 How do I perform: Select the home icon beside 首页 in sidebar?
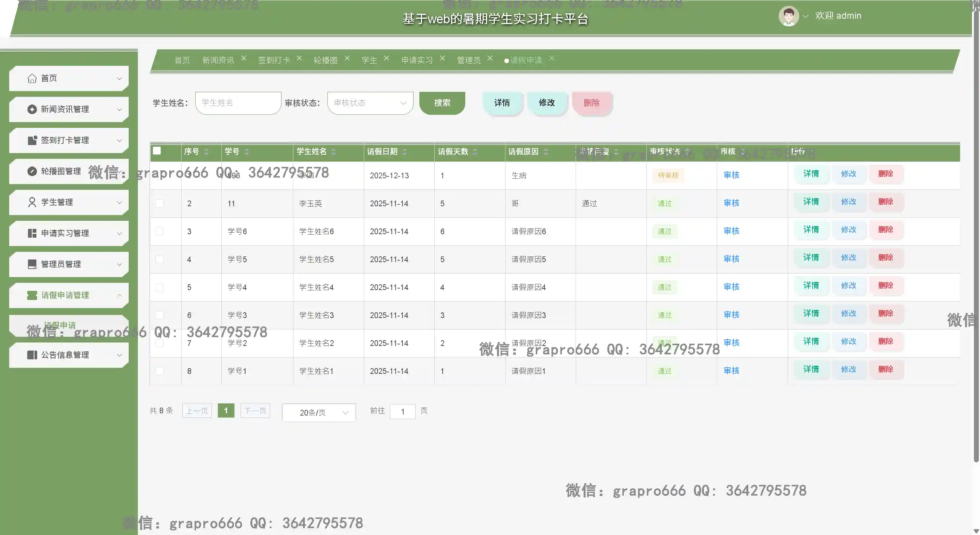(x=32, y=78)
